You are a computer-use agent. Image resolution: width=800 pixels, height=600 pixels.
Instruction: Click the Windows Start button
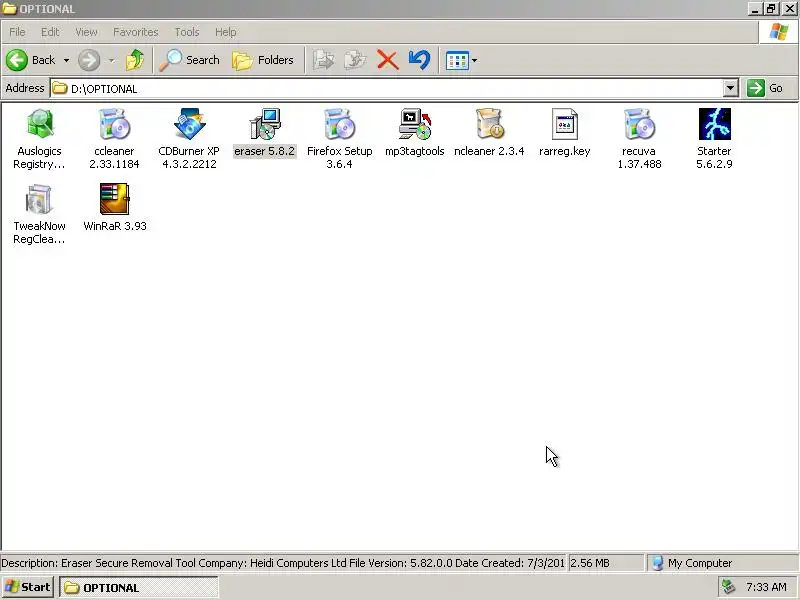pyautogui.click(x=28, y=587)
